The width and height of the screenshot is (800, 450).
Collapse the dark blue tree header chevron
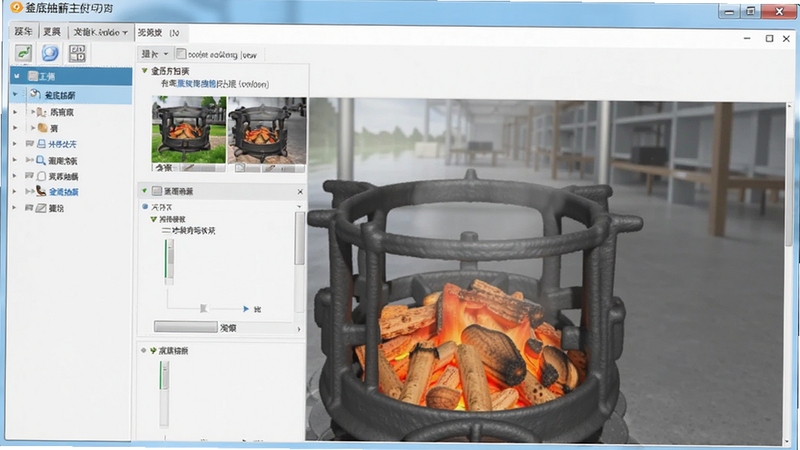click(16, 76)
